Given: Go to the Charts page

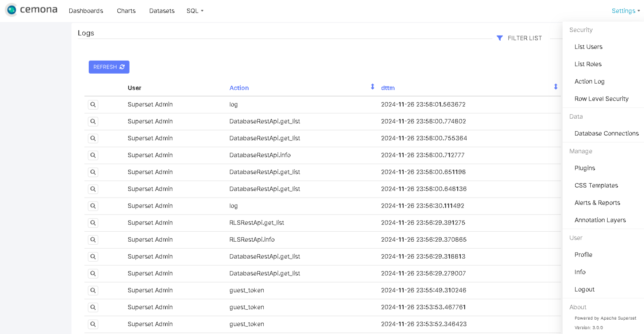Looking at the screenshot, I should 126,11.
